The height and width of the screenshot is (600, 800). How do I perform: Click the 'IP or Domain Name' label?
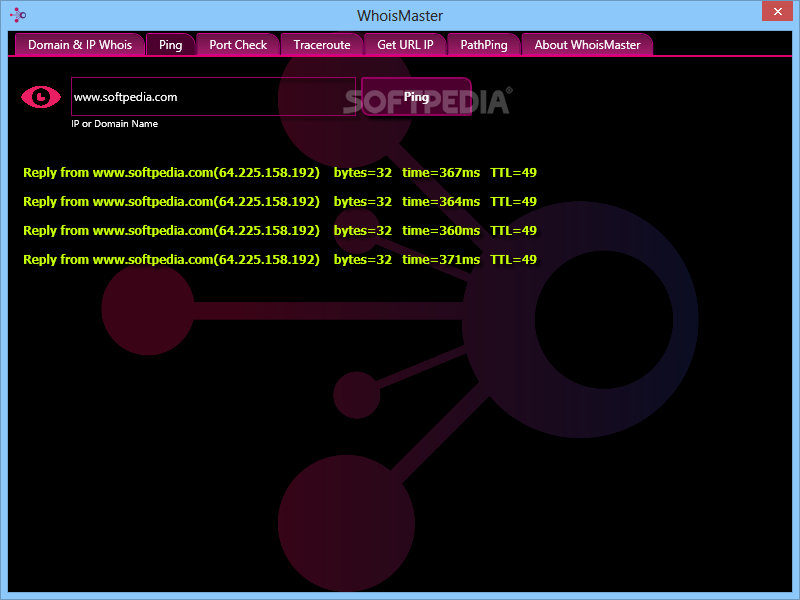point(115,123)
